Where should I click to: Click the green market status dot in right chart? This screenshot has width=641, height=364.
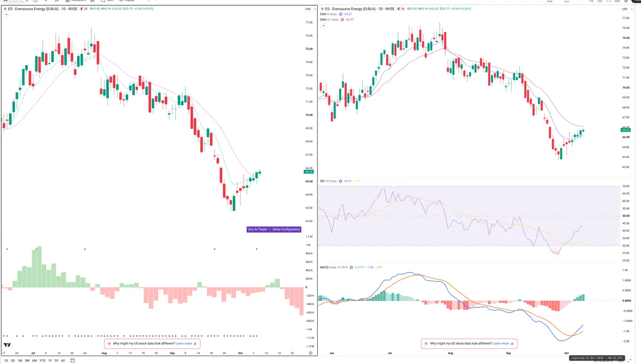pyautogui.click(x=322, y=9)
